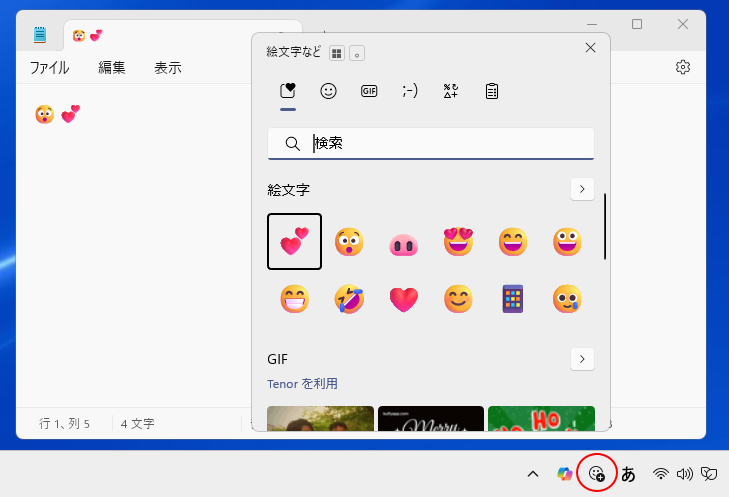729x497 pixels.
Task: Click the Windows key icon in panel header
Action: (337, 53)
